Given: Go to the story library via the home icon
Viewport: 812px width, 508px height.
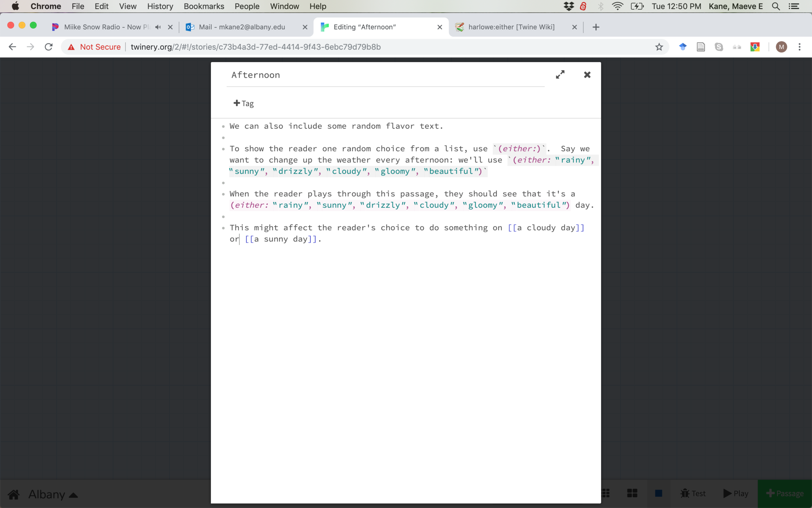Looking at the screenshot, I should [14, 494].
